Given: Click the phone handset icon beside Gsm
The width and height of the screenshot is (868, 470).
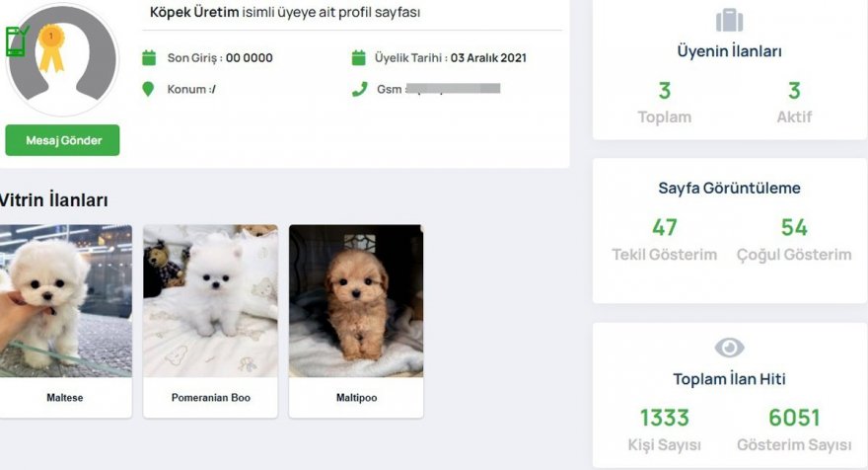Looking at the screenshot, I should (x=359, y=89).
